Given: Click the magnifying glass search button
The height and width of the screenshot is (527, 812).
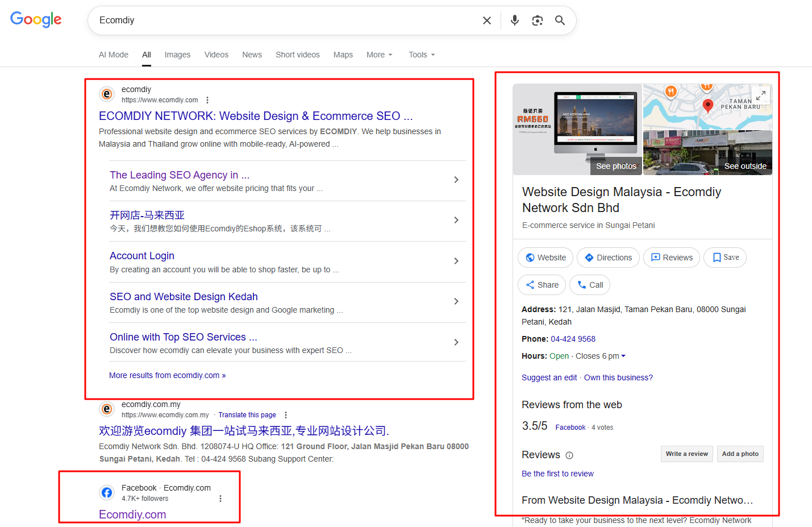Looking at the screenshot, I should pos(560,20).
